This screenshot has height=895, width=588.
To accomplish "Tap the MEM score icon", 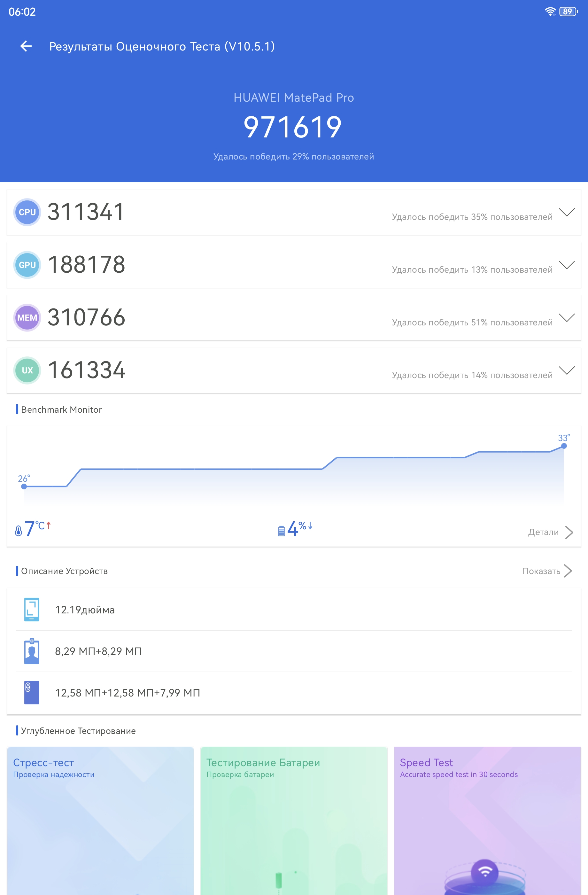I will [x=27, y=317].
